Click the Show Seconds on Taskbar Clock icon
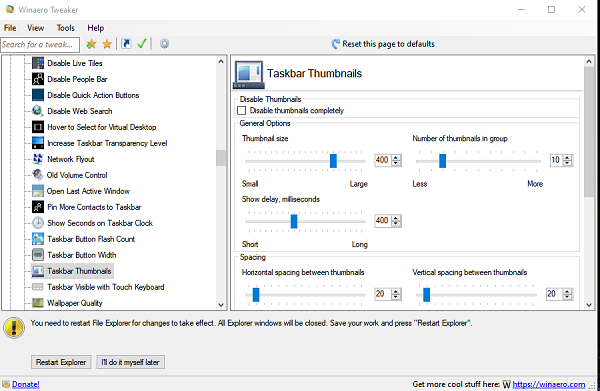Viewport: 600px width, 391px height. pos(38,223)
